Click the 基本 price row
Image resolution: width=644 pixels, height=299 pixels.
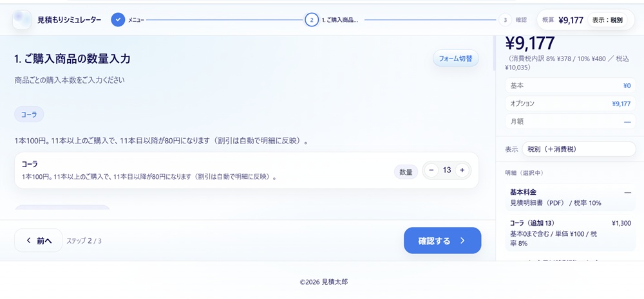tap(570, 86)
